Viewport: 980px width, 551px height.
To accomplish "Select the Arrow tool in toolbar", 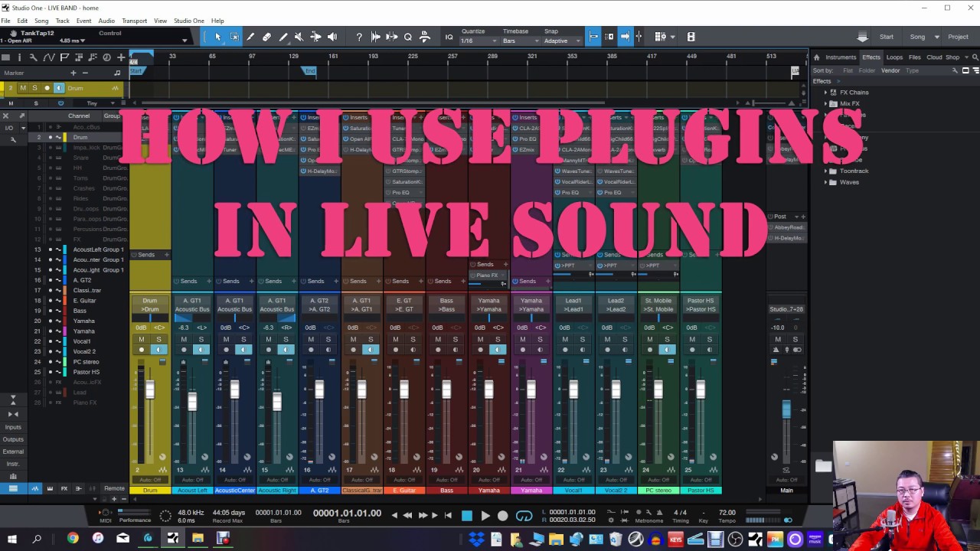I will coord(218,37).
